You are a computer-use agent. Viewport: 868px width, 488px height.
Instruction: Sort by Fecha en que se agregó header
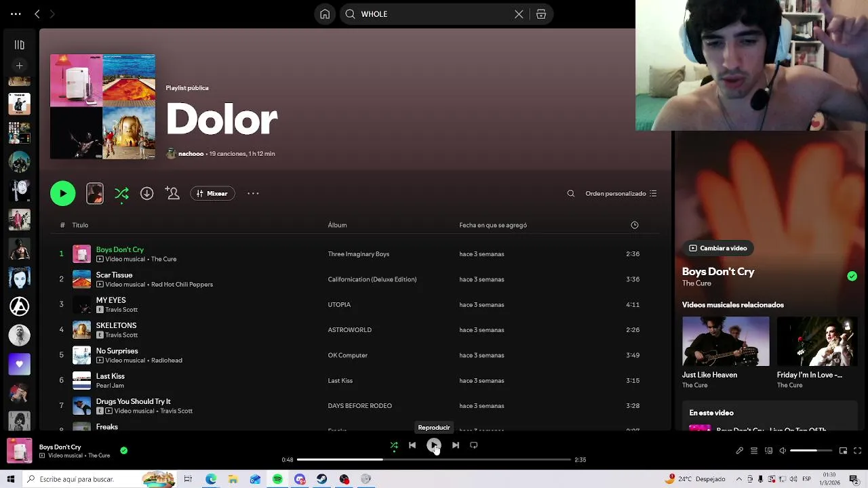coord(493,225)
